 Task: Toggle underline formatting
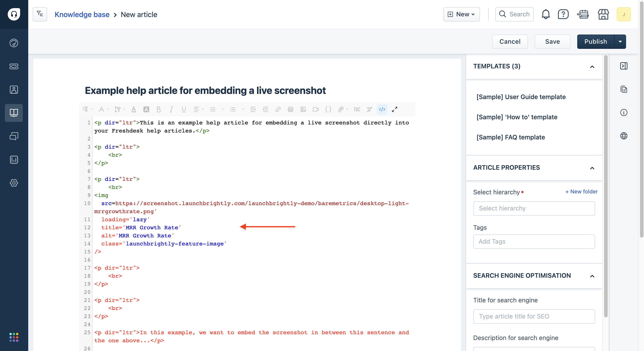(184, 109)
